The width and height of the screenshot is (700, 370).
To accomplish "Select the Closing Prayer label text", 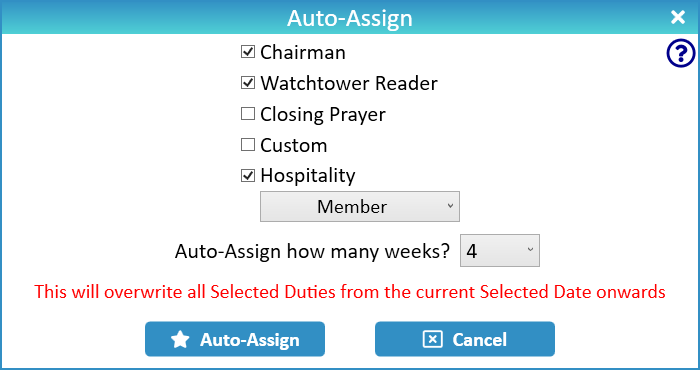I will pyautogui.click(x=323, y=115).
